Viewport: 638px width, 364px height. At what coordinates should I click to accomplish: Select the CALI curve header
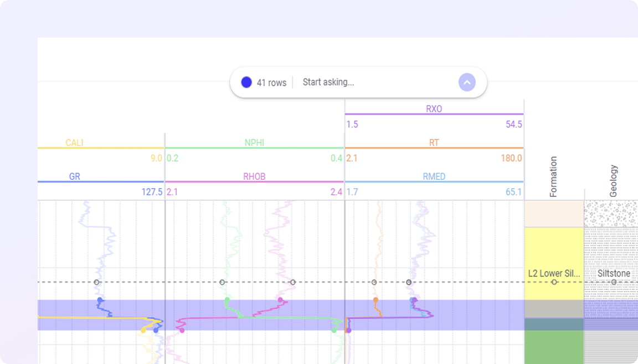click(x=74, y=143)
